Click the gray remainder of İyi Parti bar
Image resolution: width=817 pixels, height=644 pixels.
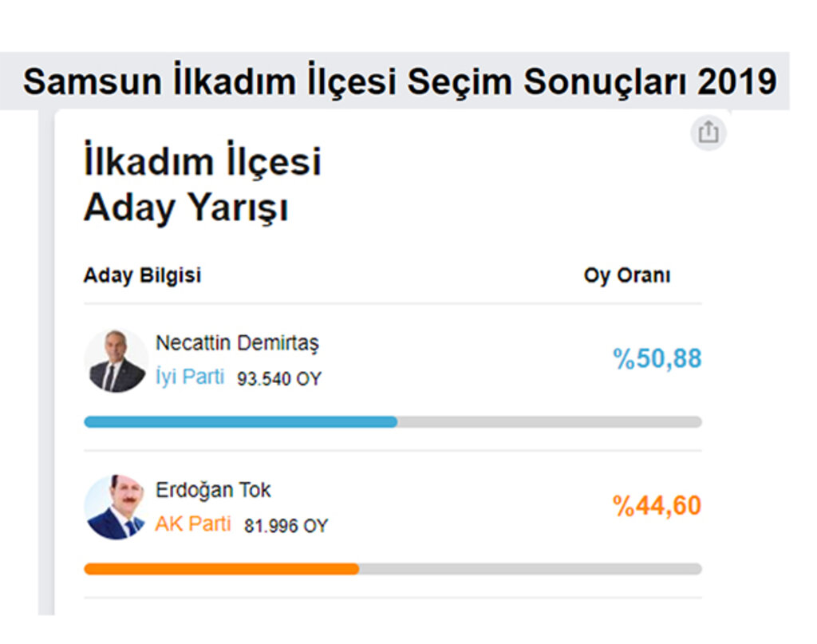coord(550,421)
